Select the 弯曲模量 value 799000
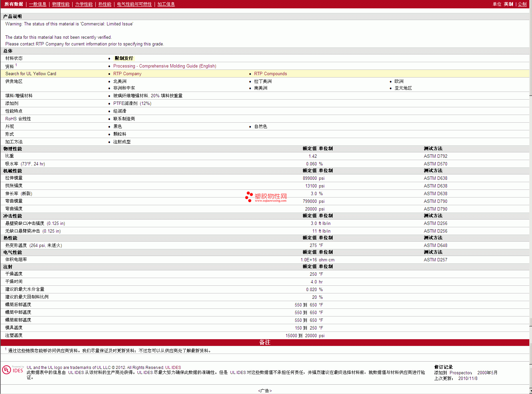532x394 pixels. pyautogui.click(x=310, y=202)
